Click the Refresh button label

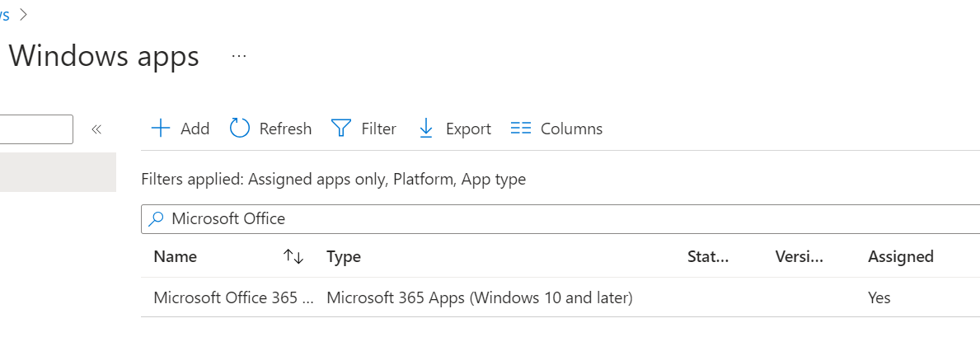coord(286,129)
